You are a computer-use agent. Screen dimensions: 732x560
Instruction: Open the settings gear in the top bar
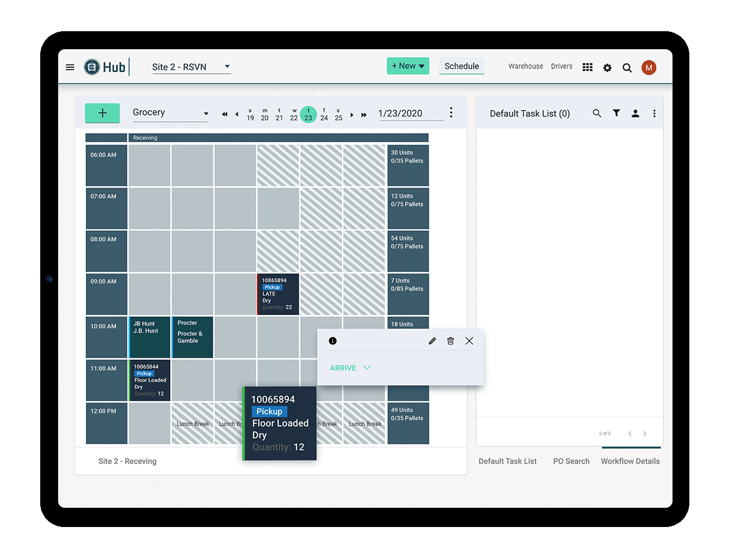tap(607, 68)
